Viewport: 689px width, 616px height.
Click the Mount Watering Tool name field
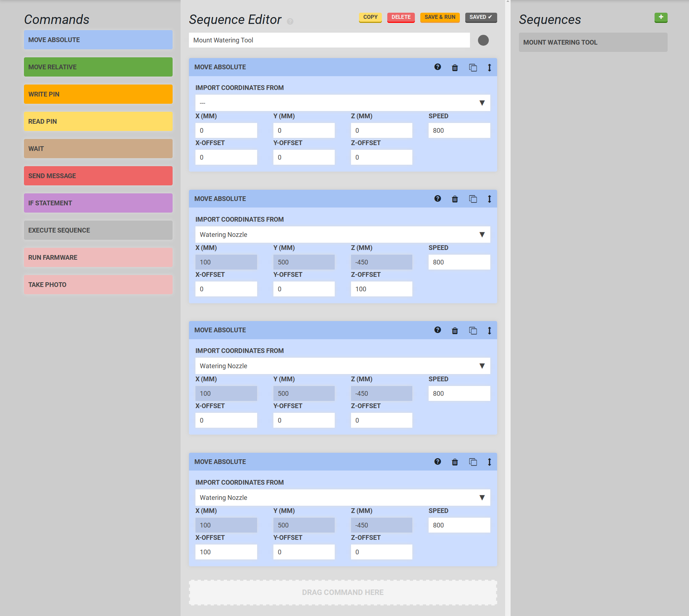[x=329, y=40]
